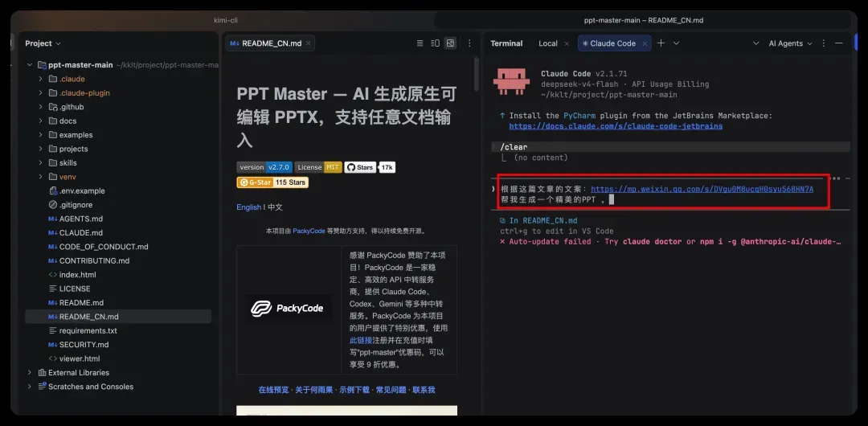Click the Terminal panel title
The height and width of the screenshot is (426, 868).
tap(506, 43)
